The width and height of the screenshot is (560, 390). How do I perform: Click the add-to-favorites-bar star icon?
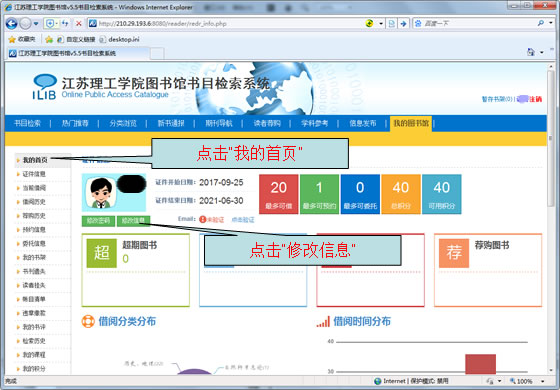(49, 39)
